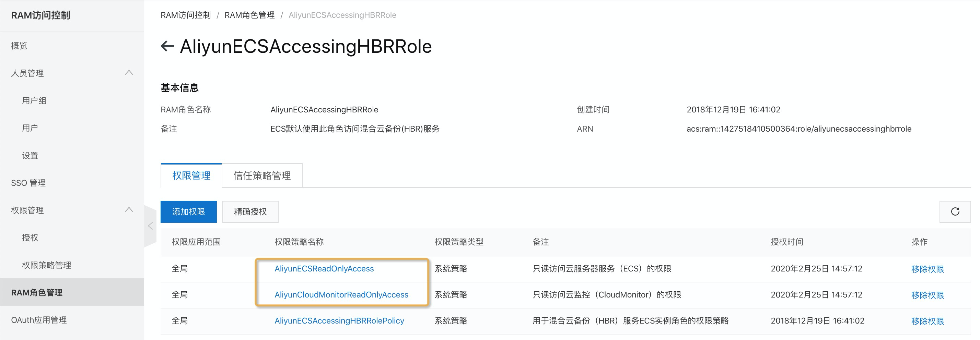The image size is (980, 340).
Task: Collapse the sidebar with the side handle
Action: pos(150,226)
